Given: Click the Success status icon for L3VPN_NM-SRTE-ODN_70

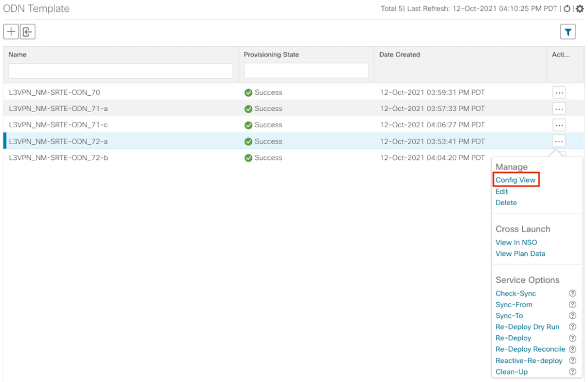Looking at the screenshot, I should [250, 91].
